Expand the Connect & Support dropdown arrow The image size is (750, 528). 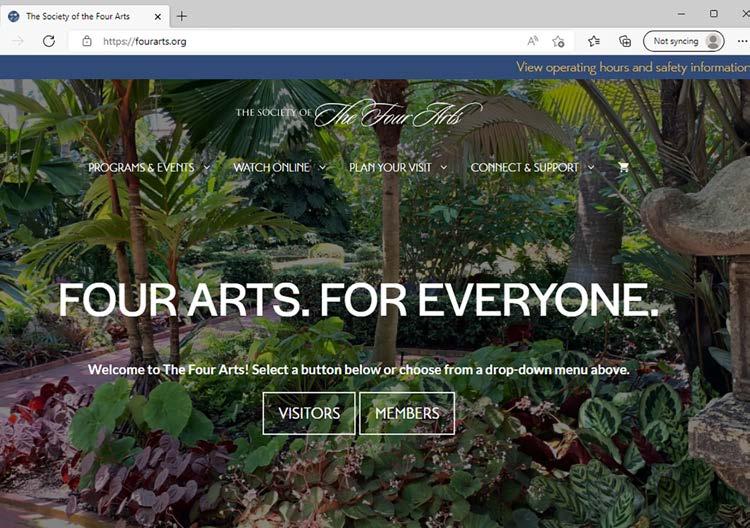pos(591,167)
